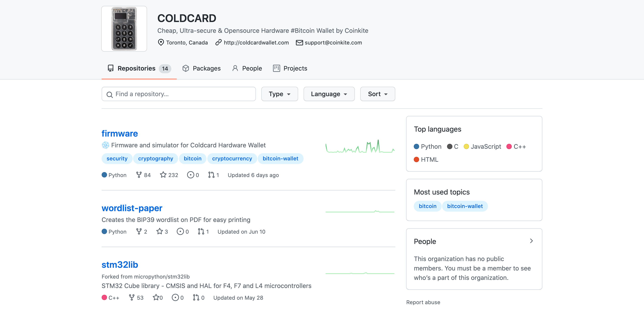Image resolution: width=644 pixels, height=310 pixels.
Task: Open the stm32lib repository
Action: point(120,265)
